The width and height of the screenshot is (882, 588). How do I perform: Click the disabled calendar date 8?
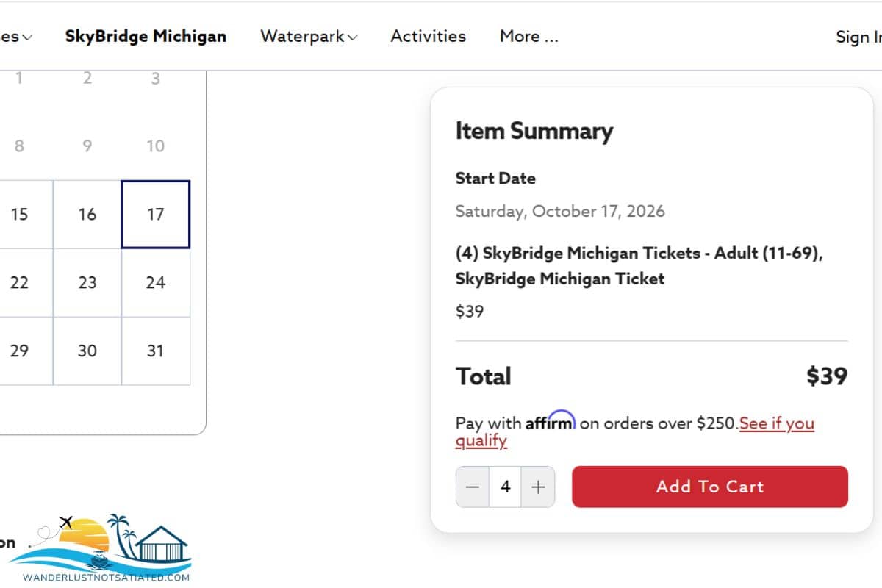[x=19, y=146]
